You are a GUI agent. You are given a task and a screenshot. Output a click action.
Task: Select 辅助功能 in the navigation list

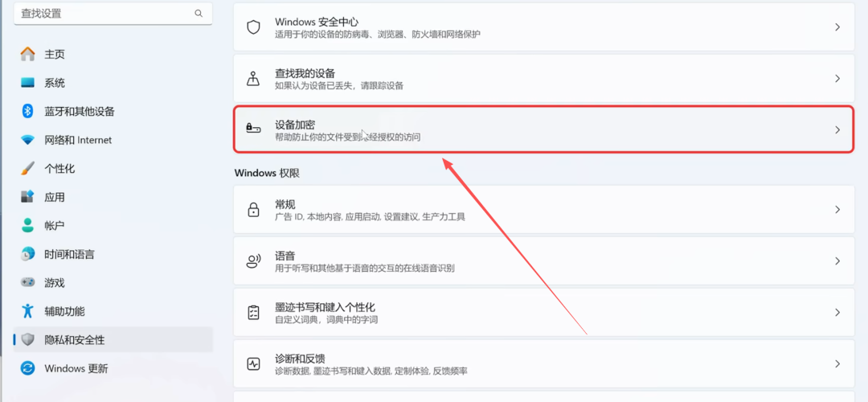tap(64, 311)
